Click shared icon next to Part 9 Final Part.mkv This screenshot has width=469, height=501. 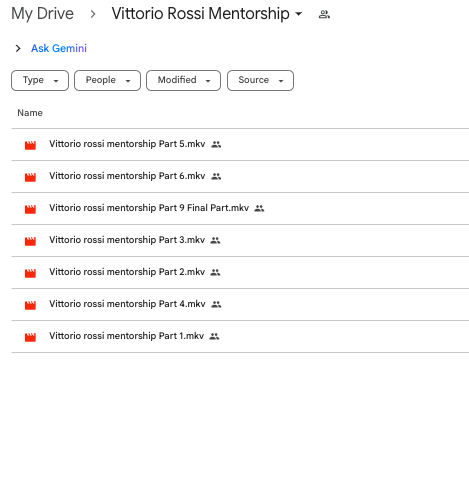(259, 208)
